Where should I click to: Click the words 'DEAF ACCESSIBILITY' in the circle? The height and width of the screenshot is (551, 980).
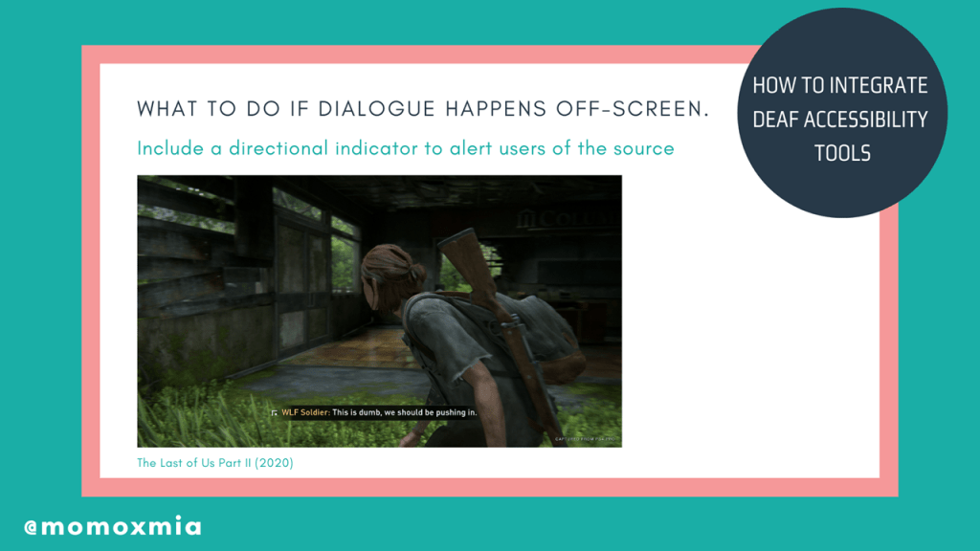[839, 120]
